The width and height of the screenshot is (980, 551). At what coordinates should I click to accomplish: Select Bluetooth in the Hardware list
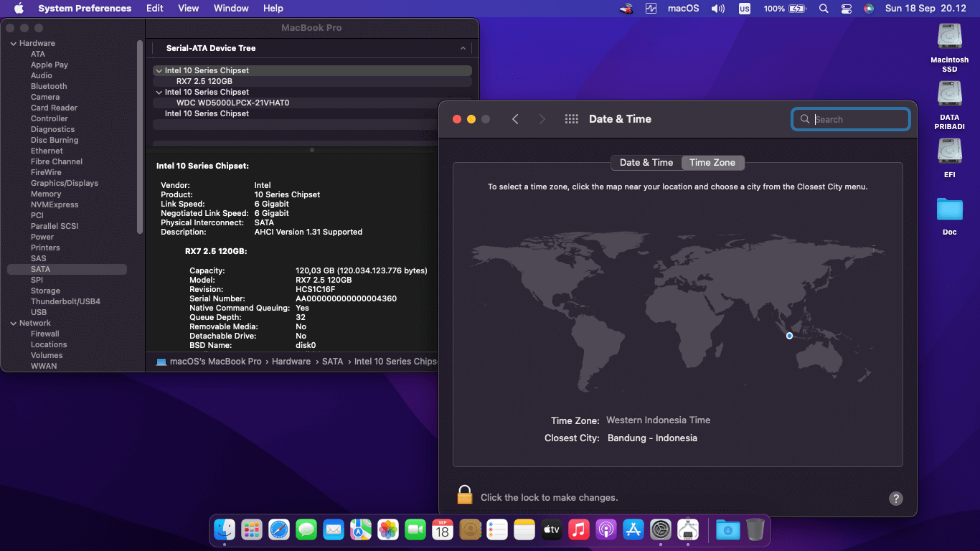click(x=49, y=86)
